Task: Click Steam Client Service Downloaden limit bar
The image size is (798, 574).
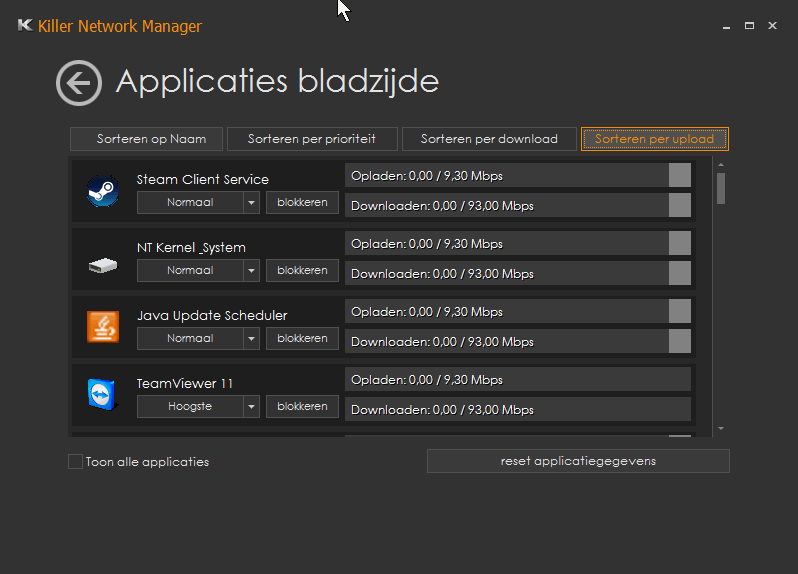Action: pos(518,206)
